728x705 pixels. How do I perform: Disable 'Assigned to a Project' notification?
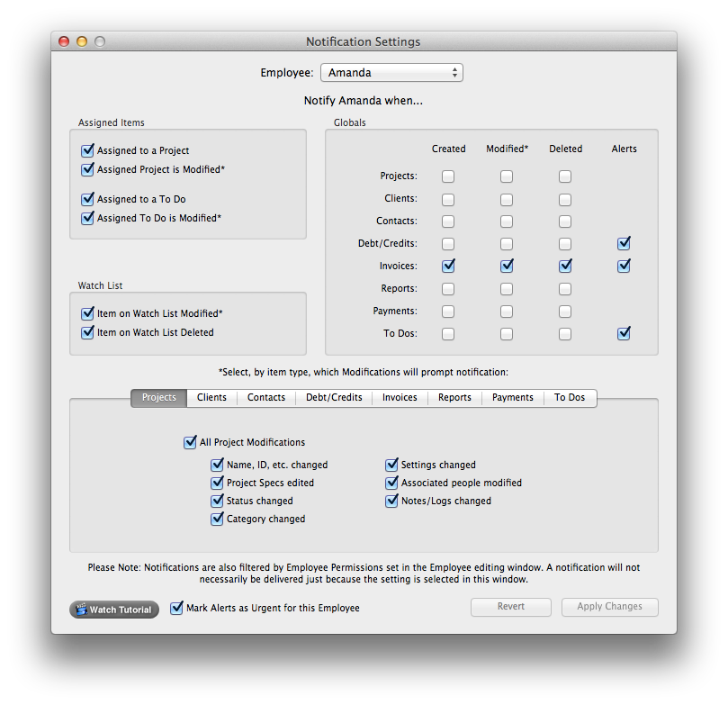click(x=87, y=150)
